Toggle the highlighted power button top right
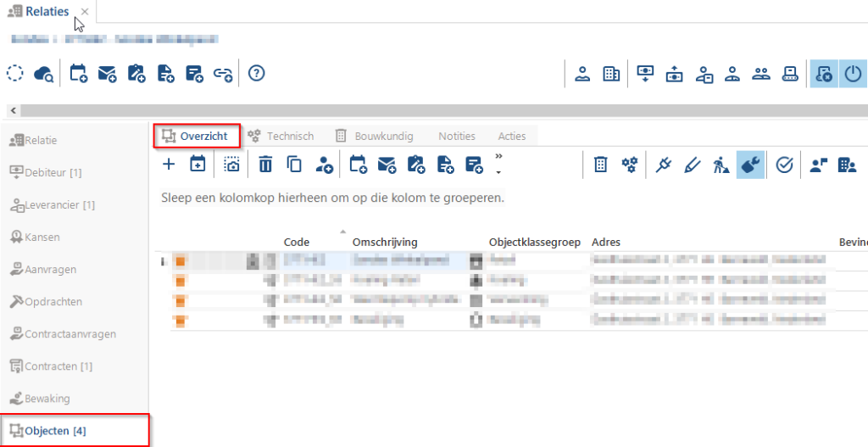Image resolution: width=868 pixels, height=447 pixels. click(853, 74)
